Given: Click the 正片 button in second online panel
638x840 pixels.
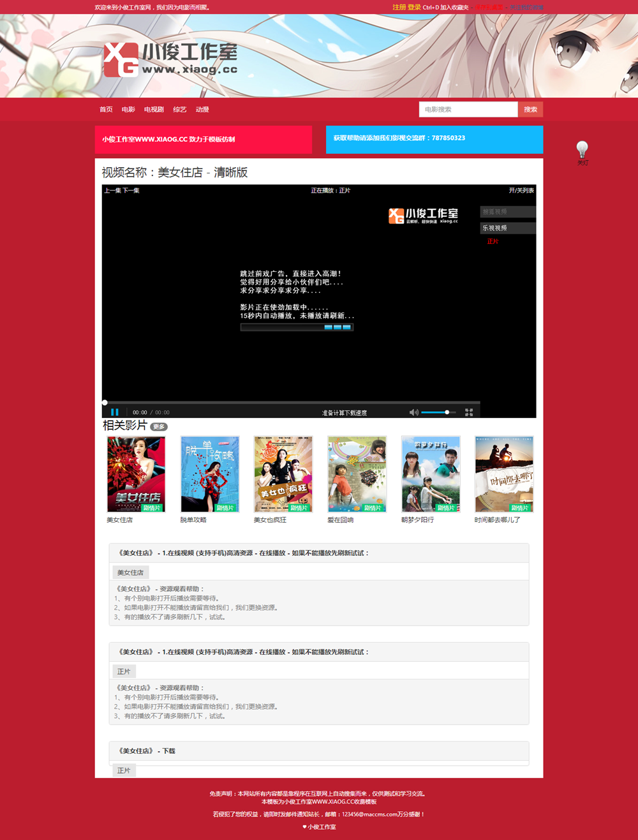Looking at the screenshot, I should click(124, 671).
